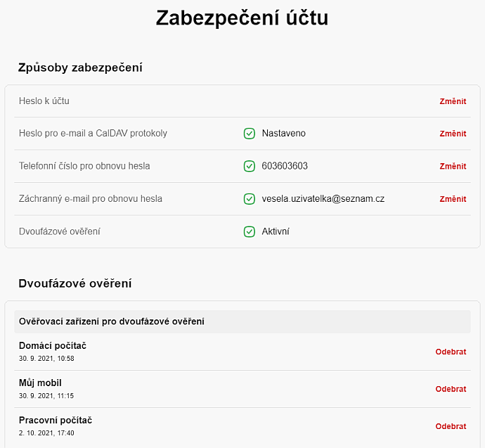Click green checkmark icon beside Aktivní
The width and height of the screenshot is (485, 448).
click(x=250, y=231)
